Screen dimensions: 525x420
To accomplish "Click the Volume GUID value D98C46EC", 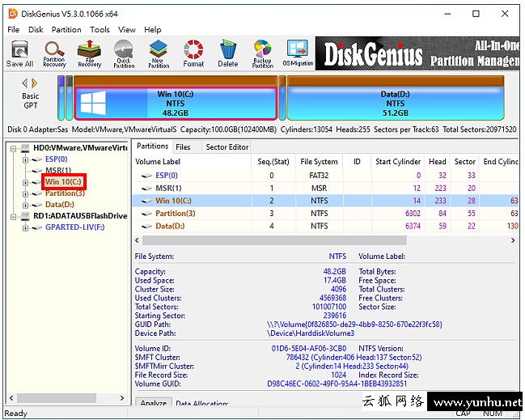I will coord(337,384).
